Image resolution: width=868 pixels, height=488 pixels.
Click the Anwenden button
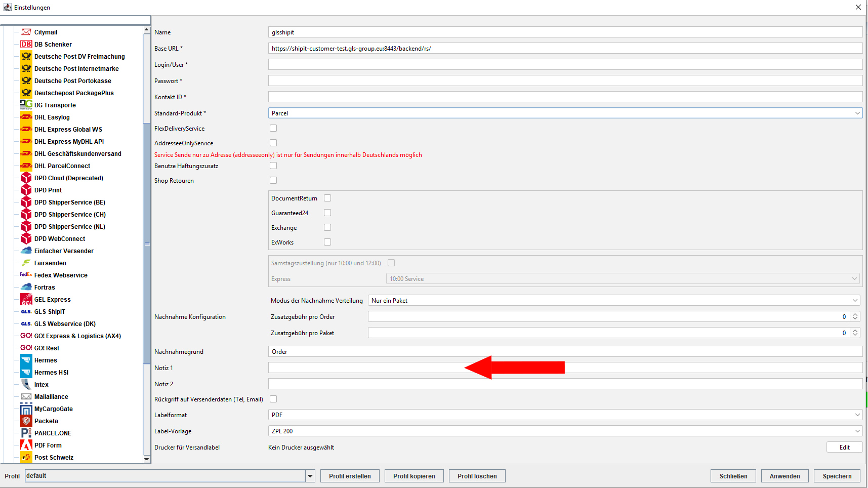pyautogui.click(x=785, y=476)
